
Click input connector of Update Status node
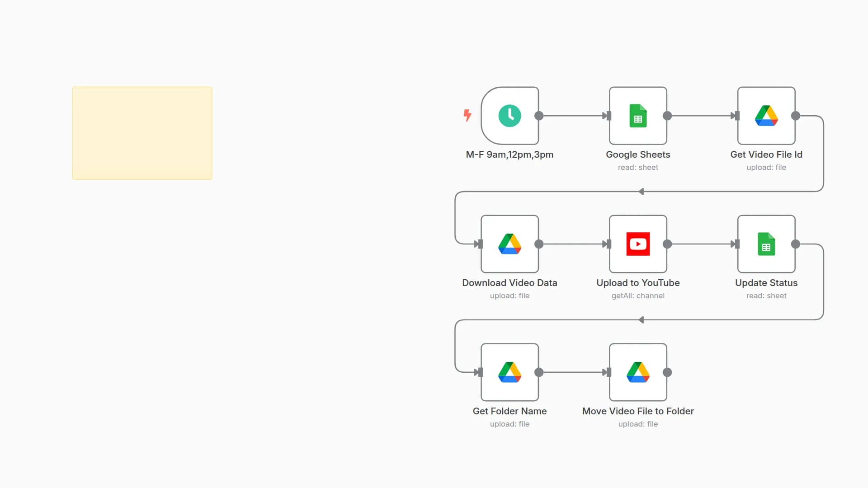tap(737, 244)
